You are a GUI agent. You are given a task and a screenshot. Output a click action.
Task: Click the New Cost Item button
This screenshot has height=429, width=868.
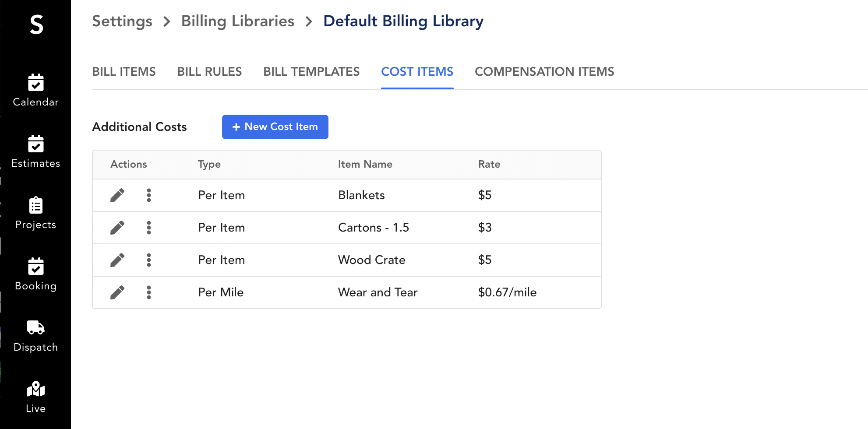275,127
